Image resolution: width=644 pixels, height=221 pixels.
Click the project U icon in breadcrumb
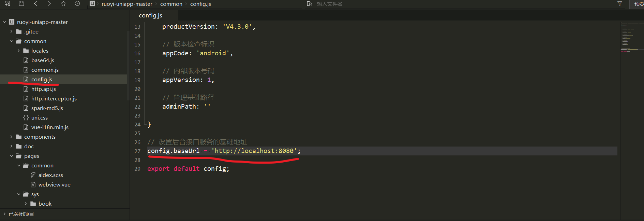click(92, 3)
